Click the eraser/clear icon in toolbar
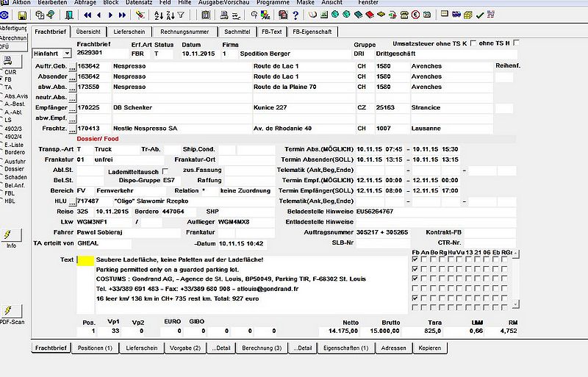Image resolution: width=588 pixels, height=377 pixels. (140, 15)
